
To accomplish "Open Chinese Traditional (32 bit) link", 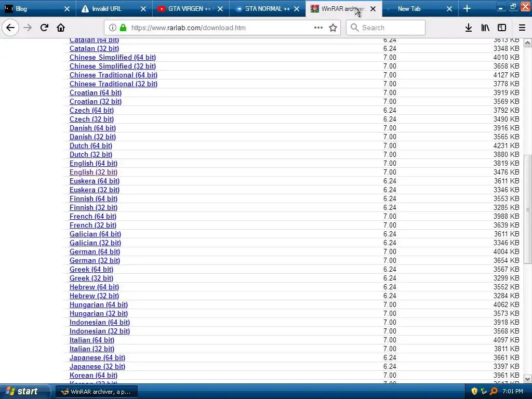I will click(x=113, y=84).
